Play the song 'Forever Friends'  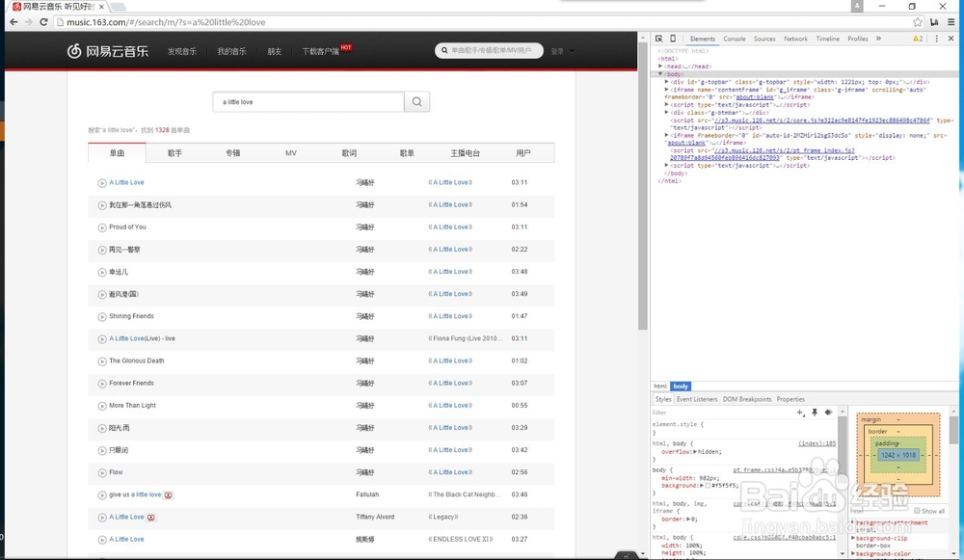102,384
